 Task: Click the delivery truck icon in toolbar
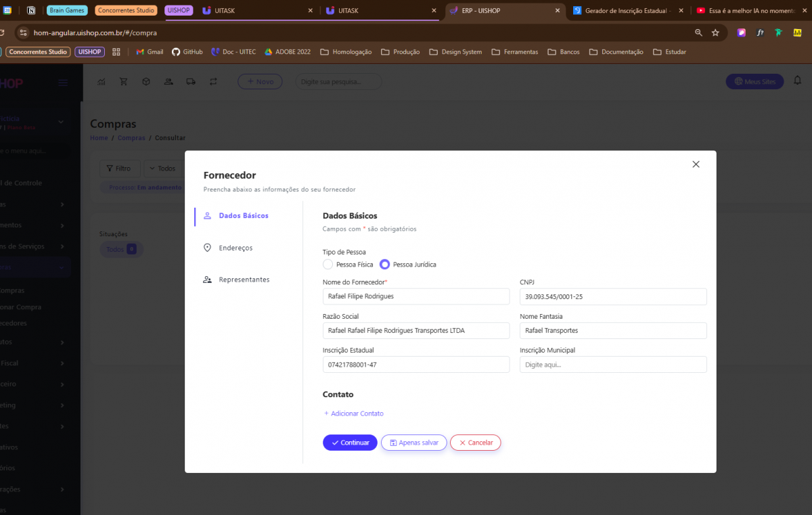pyautogui.click(x=190, y=82)
